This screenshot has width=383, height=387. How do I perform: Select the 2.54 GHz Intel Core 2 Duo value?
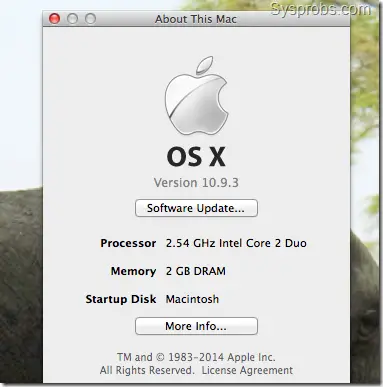point(236,243)
